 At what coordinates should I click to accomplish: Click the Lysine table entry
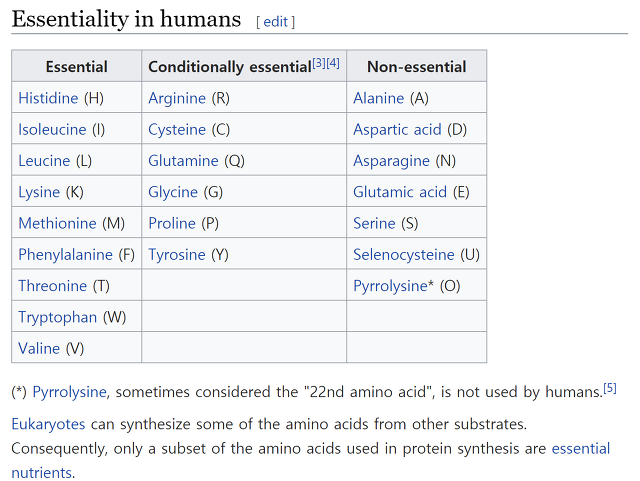coord(39,192)
